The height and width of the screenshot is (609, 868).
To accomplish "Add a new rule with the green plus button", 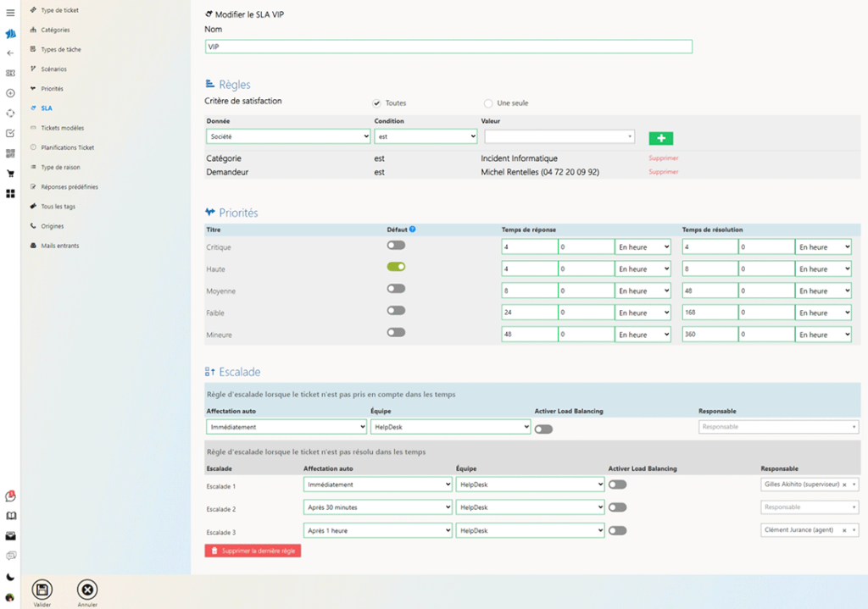I will tap(660, 137).
